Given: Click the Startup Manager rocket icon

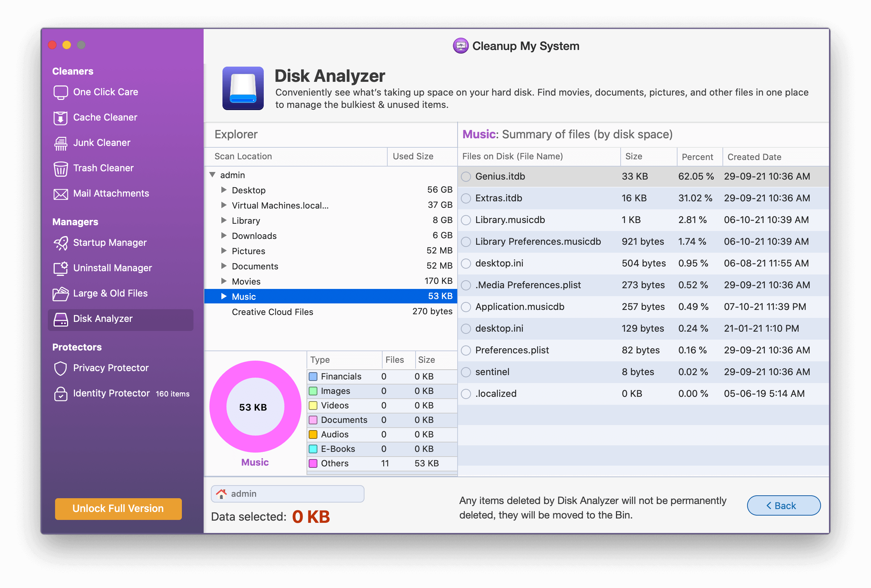Looking at the screenshot, I should point(61,243).
